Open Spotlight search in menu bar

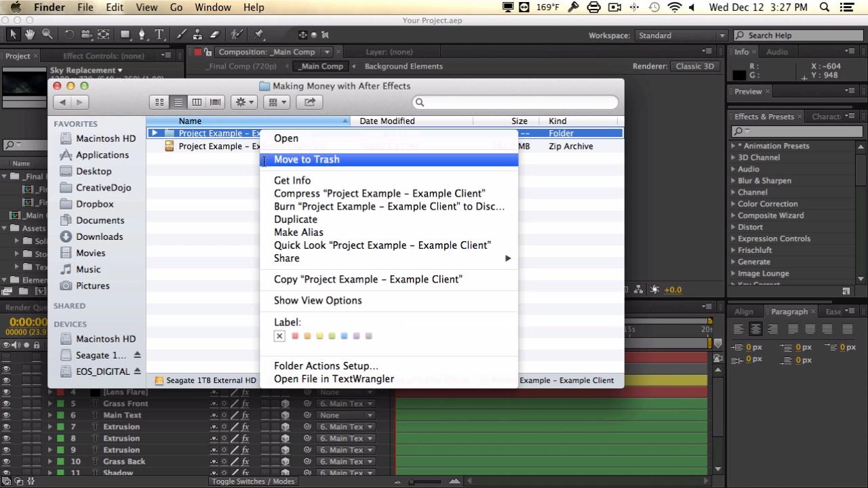(825, 7)
